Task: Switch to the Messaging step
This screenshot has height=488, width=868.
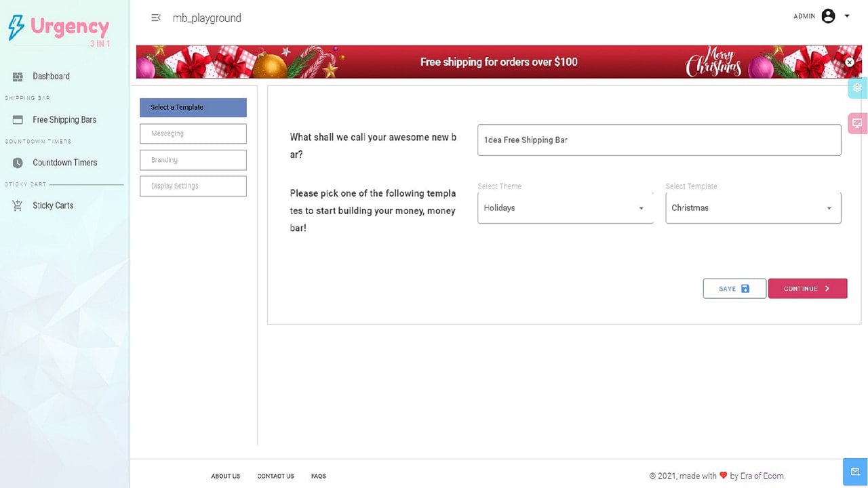Action: pyautogui.click(x=193, y=134)
